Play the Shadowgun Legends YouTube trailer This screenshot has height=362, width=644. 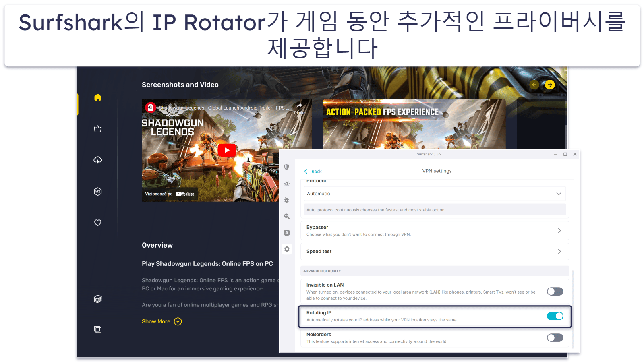tap(227, 150)
